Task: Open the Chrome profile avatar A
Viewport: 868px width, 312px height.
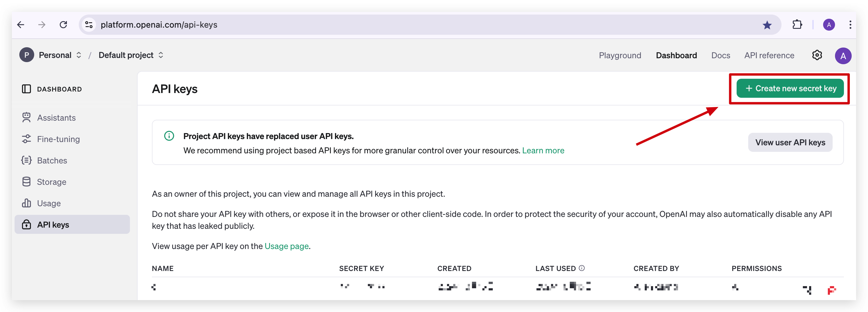Action: [828, 25]
